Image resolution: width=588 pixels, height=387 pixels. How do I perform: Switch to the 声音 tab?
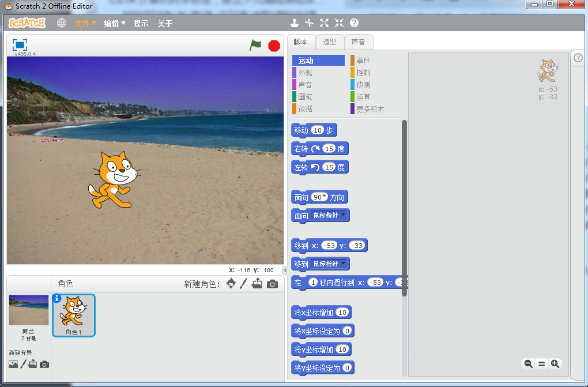click(x=359, y=42)
